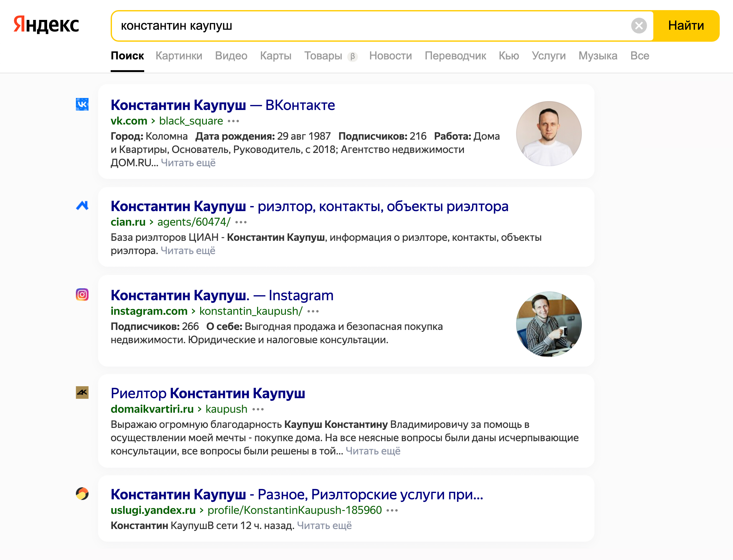
Task: Click the kaupush URL path
Action: click(x=226, y=409)
